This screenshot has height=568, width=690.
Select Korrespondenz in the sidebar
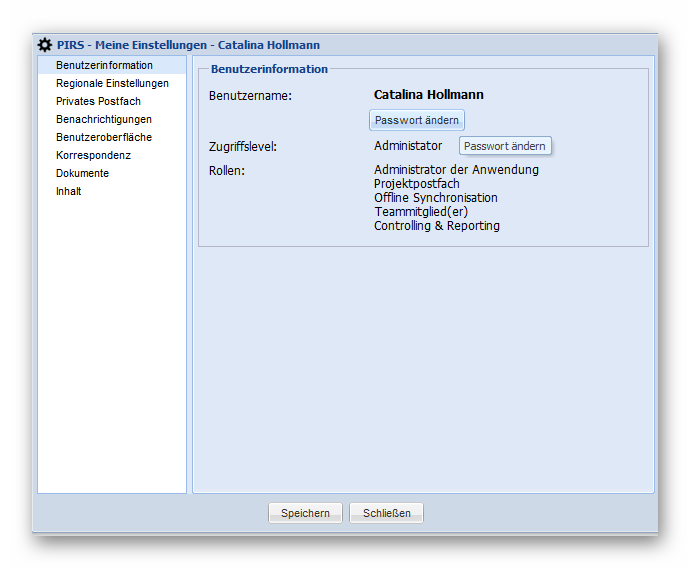93,155
